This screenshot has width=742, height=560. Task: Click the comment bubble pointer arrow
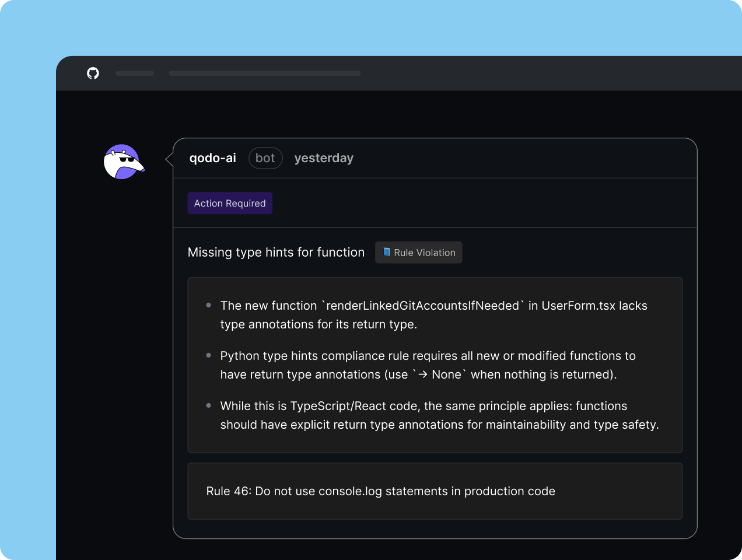pos(169,159)
